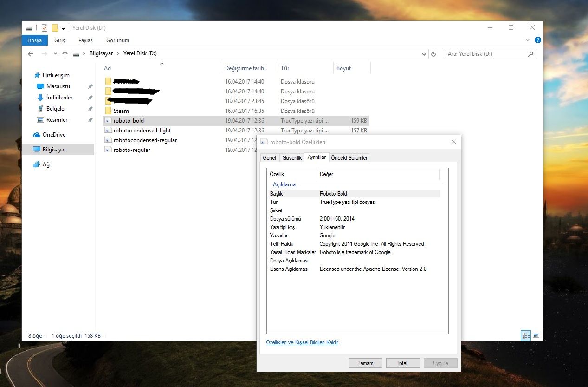Sort by Ad column header
Screen dimensions: 588x387
pyautogui.click(x=162, y=68)
